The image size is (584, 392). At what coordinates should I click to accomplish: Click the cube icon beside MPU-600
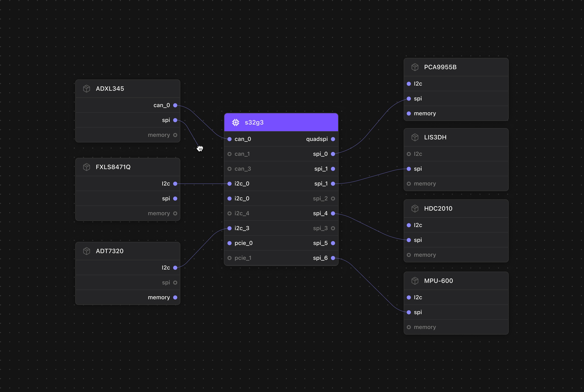pyautogui.click(x=415, y=281)
